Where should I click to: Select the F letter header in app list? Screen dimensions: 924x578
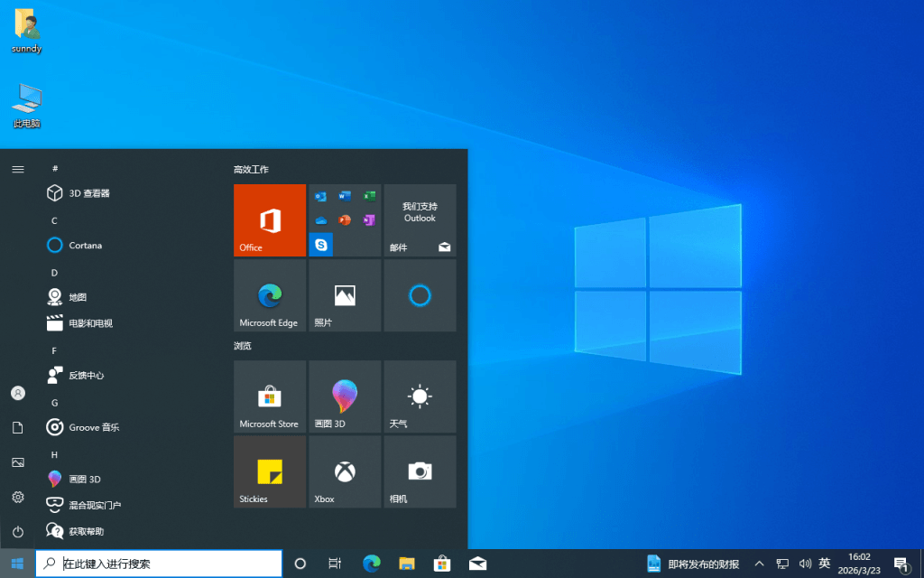click(54, 350)
